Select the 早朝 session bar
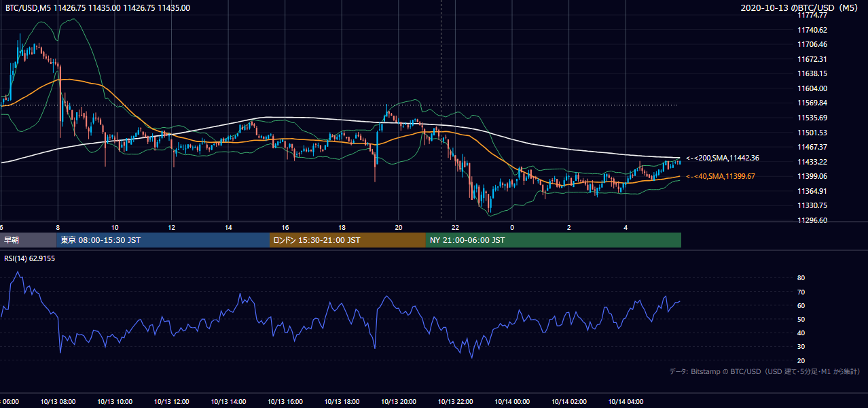Image resolution: width=868 pixels, height=408 pixels. pyautogui.click(x=28, y=240)
